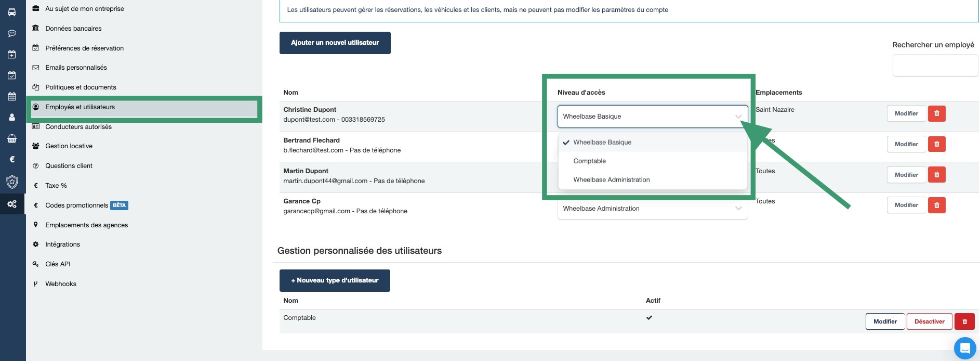The image size is (980, 361).
Task: Open the vehicles bus icon in left rail
Action: point(12,12)
